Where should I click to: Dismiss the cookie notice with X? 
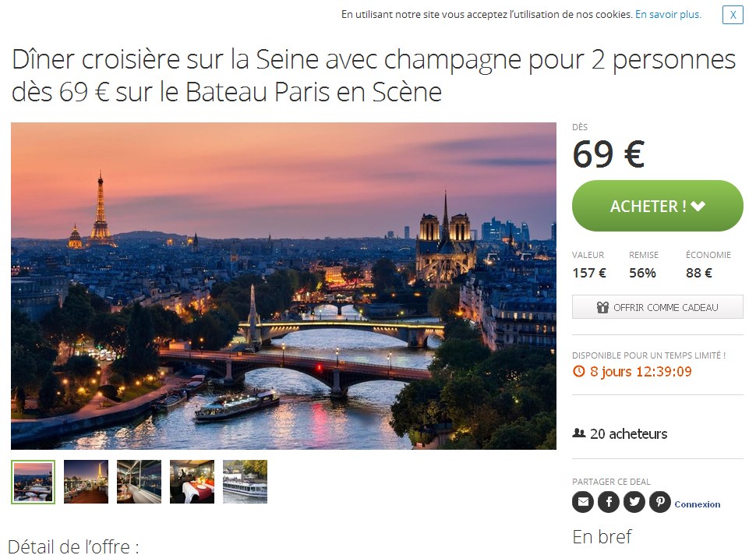[x=733, y=15]
